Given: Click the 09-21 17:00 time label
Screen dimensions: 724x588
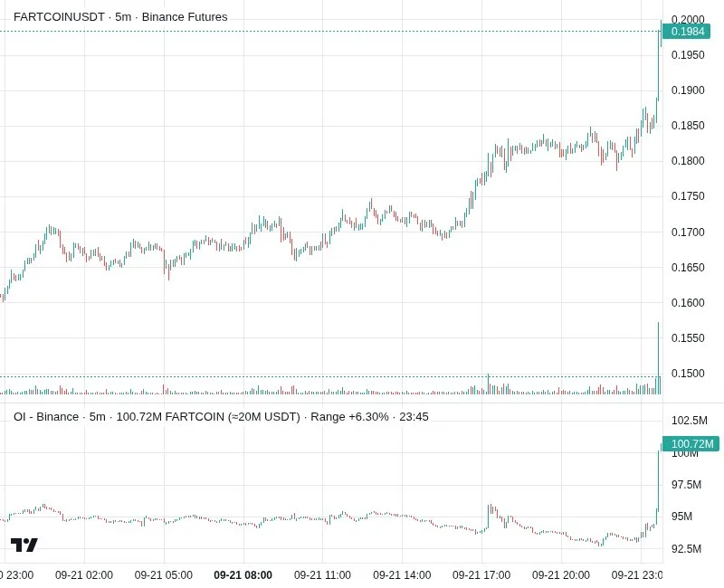Looking at the screenshot, I should [x=481, y=575].
